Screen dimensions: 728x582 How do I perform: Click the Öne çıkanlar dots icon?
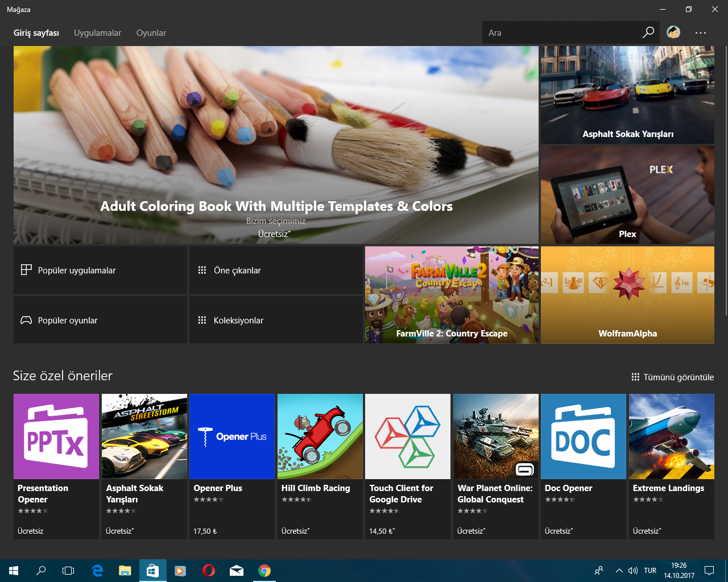click(x=202, y=270)
